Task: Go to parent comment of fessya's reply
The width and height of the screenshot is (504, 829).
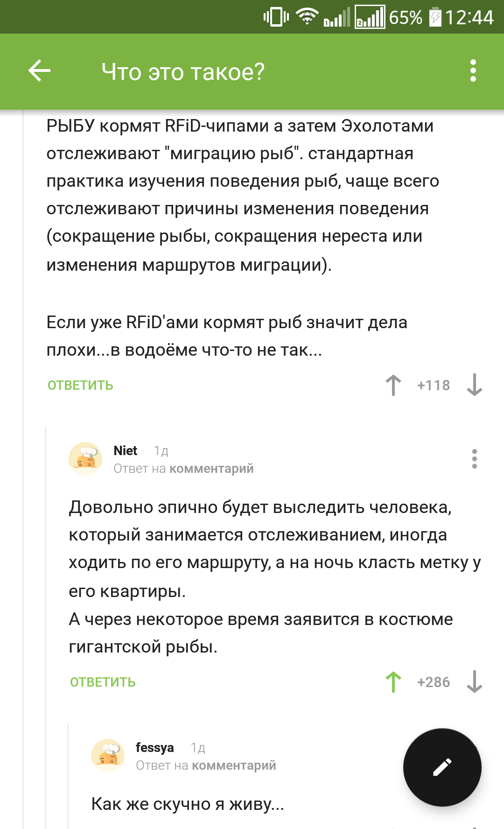Action: pos(234,766)
